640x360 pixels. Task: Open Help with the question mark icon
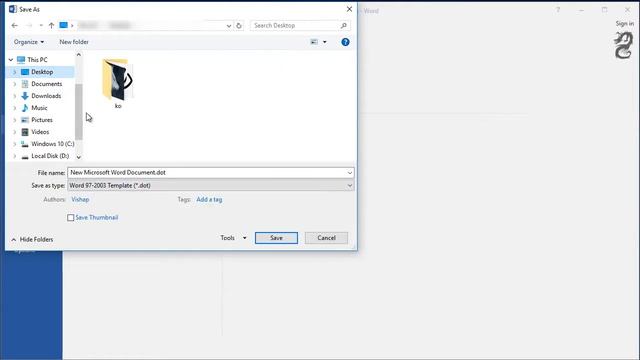[x=345, y=42]
